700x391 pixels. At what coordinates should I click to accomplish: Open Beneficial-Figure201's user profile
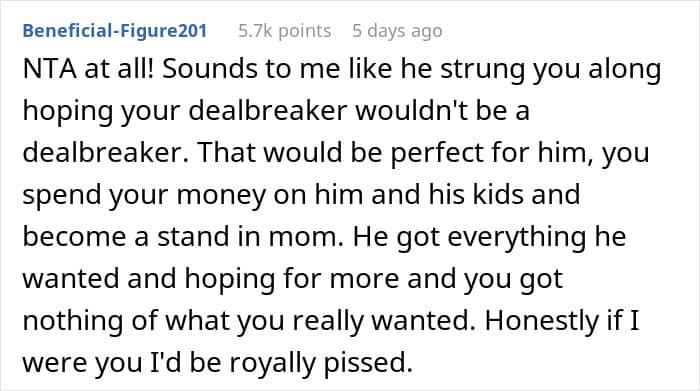(x=115, y=31)
